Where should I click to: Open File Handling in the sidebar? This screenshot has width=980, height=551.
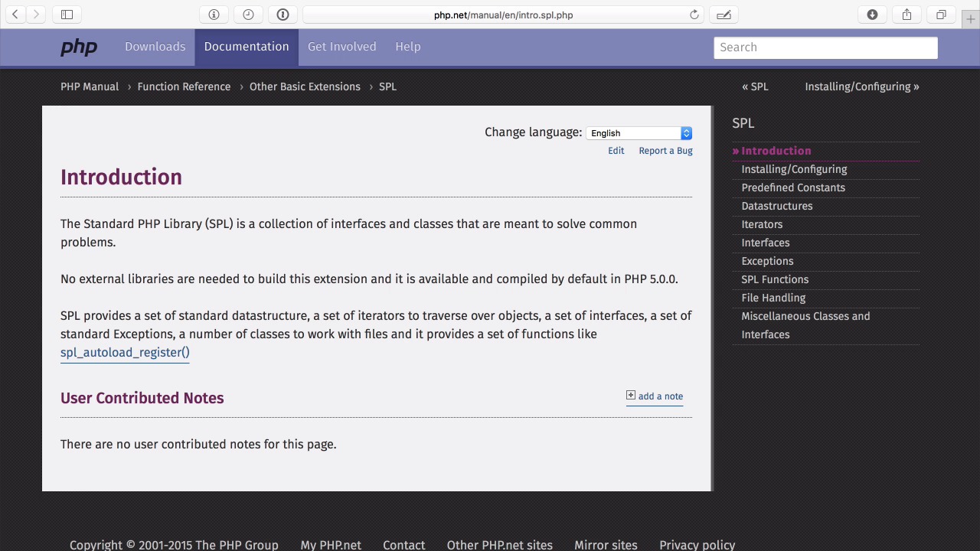pyautogui.click(x=773, y=298)
